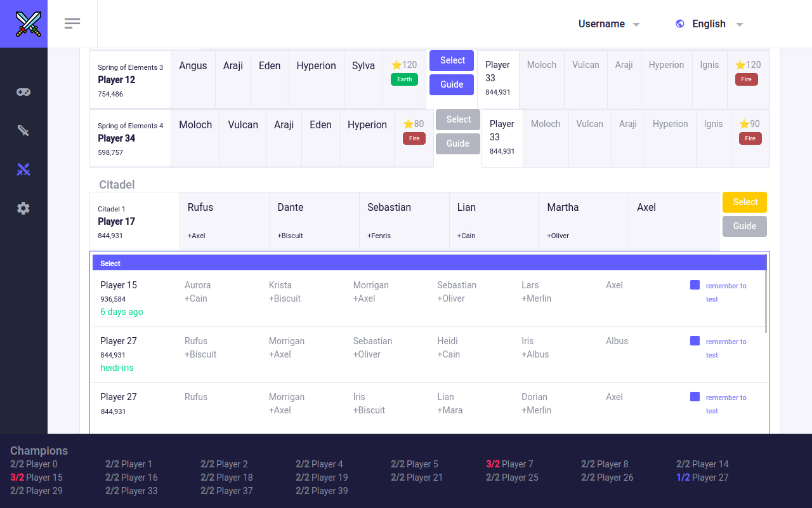The image size is (812, 508).
Task: Open the single sword sidebar section
Action: [x=23, y=131]
